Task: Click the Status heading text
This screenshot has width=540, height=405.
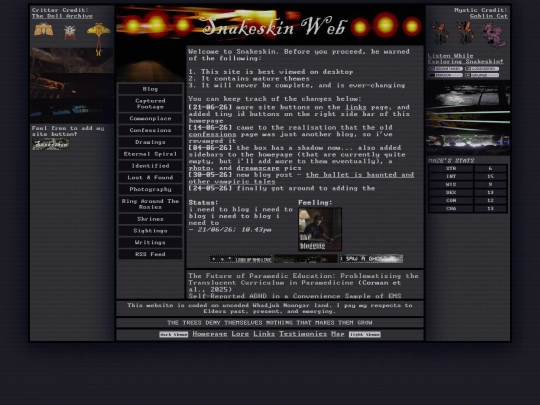Action: 203,202
